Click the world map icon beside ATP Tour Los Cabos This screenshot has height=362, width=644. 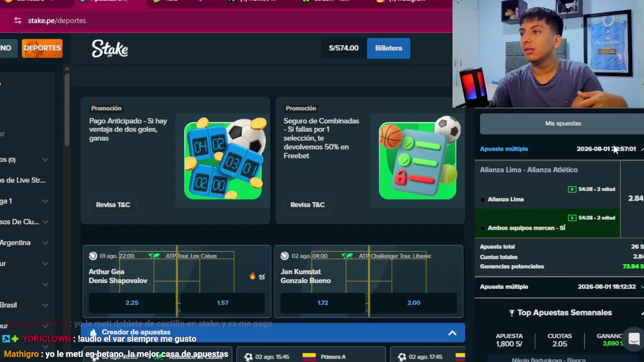153,256
